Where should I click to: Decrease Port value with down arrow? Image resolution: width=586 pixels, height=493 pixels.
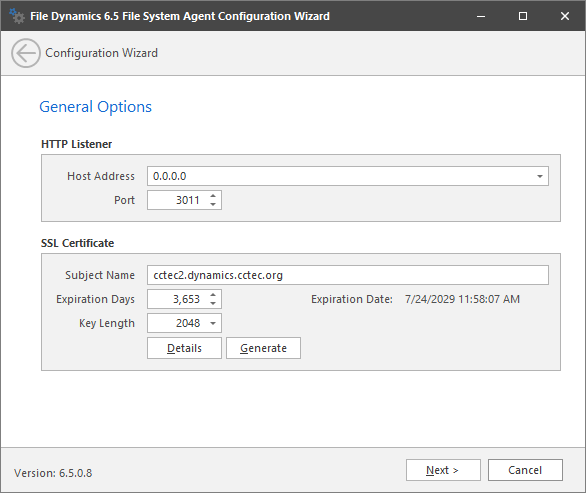[213, 204]
